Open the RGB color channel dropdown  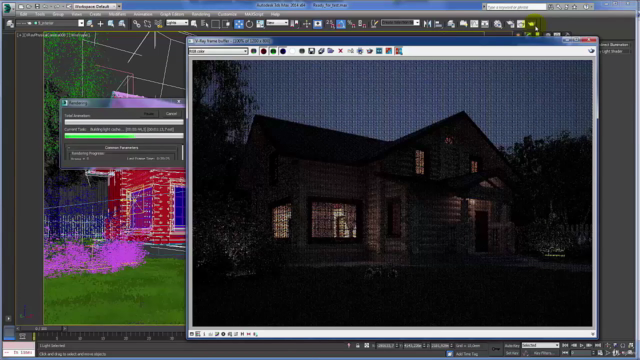tap(218, 51)
